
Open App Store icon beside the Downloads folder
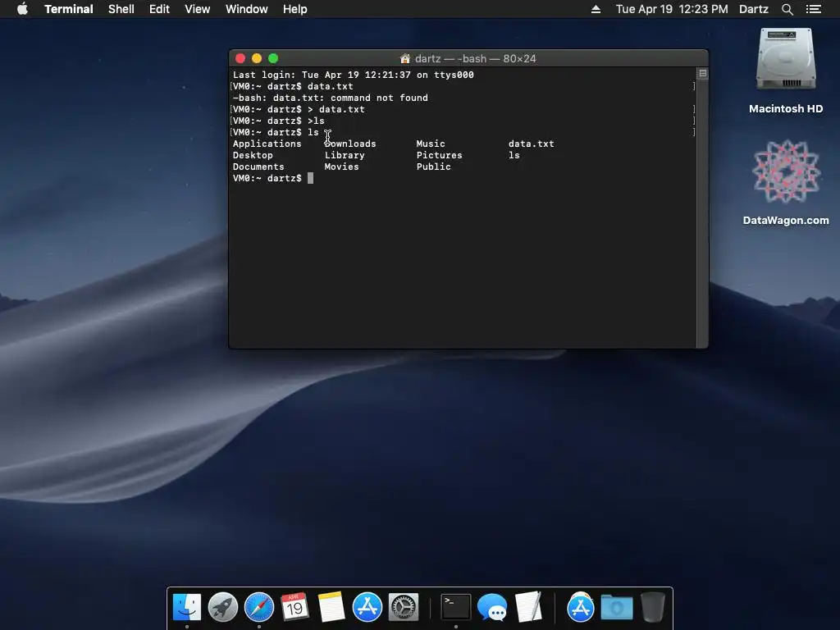[580, 608]
